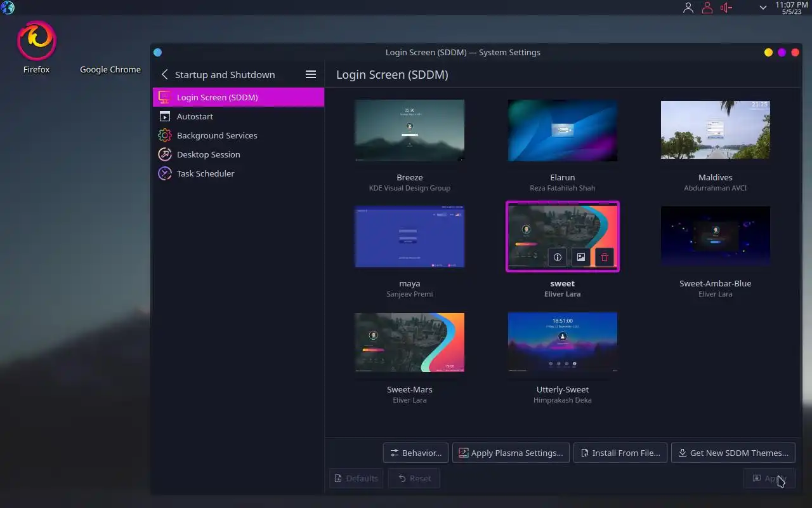Viewport: 812px width, 508px height.
Task: Click the 'Reza Fatahilah Shah' author text
Action: tap(563, 188)
